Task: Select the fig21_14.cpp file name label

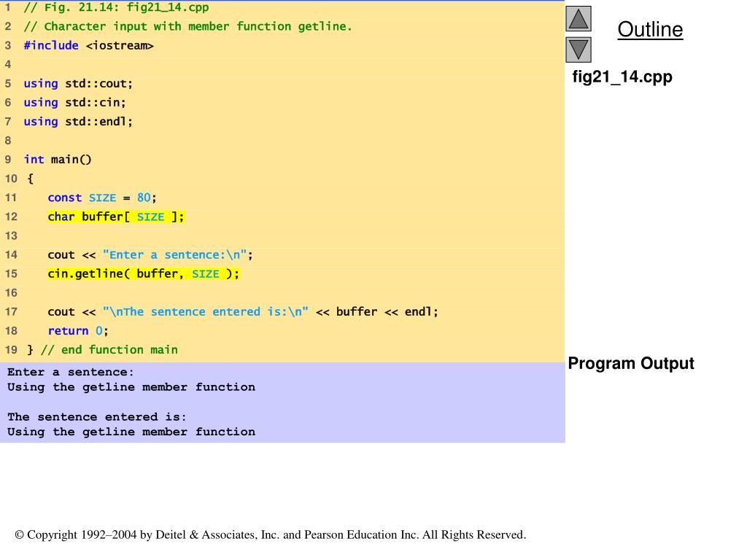Action: [x=622, y=77]
